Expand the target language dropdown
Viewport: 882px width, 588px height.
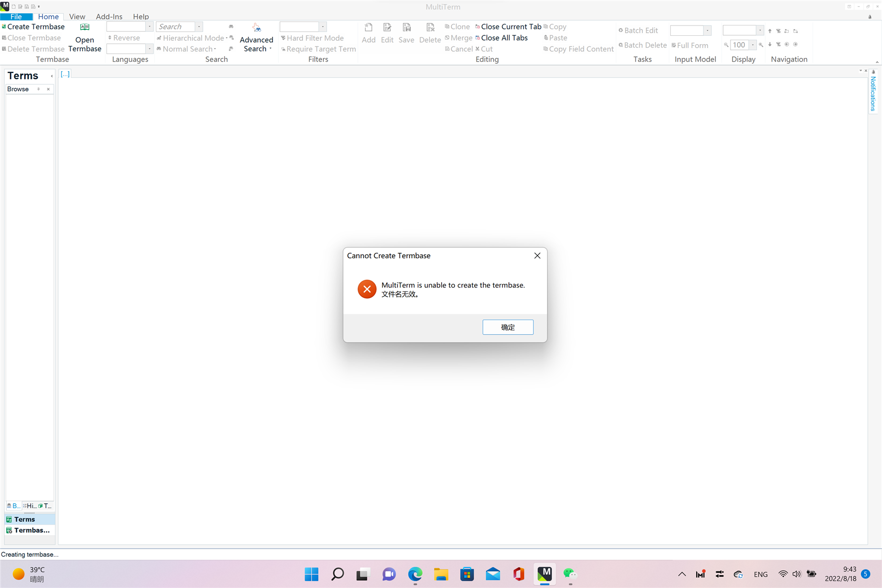click(150, 49)
